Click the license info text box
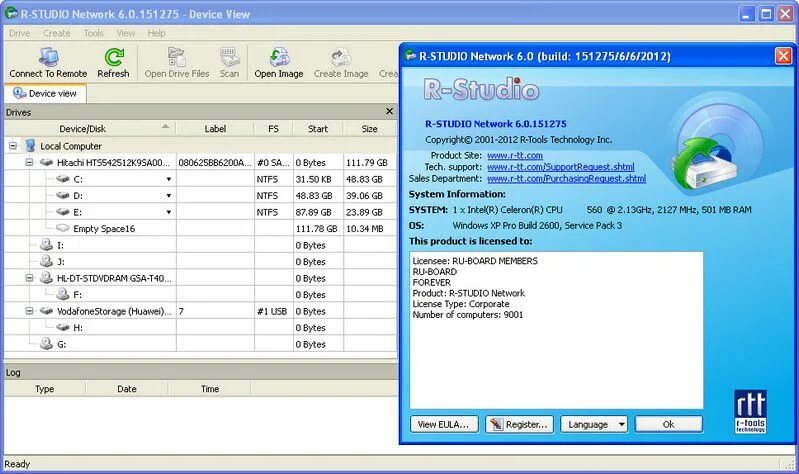This screenshot has height=474, width=799. (556, 330)
